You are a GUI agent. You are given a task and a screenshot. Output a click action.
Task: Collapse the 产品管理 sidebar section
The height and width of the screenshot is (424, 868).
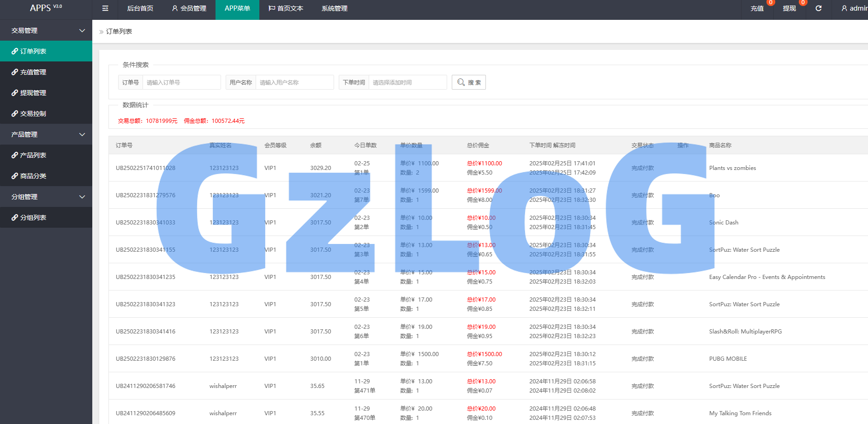click(82, 134)
